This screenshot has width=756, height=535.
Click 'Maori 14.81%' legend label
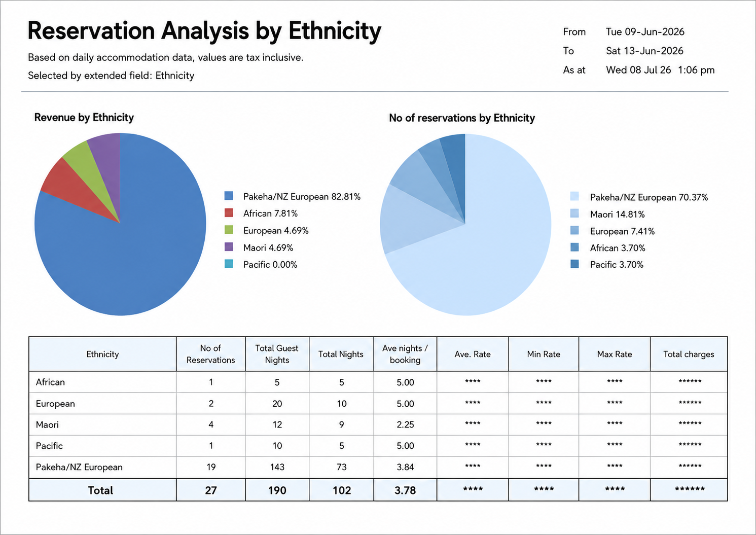pos(618,214)
